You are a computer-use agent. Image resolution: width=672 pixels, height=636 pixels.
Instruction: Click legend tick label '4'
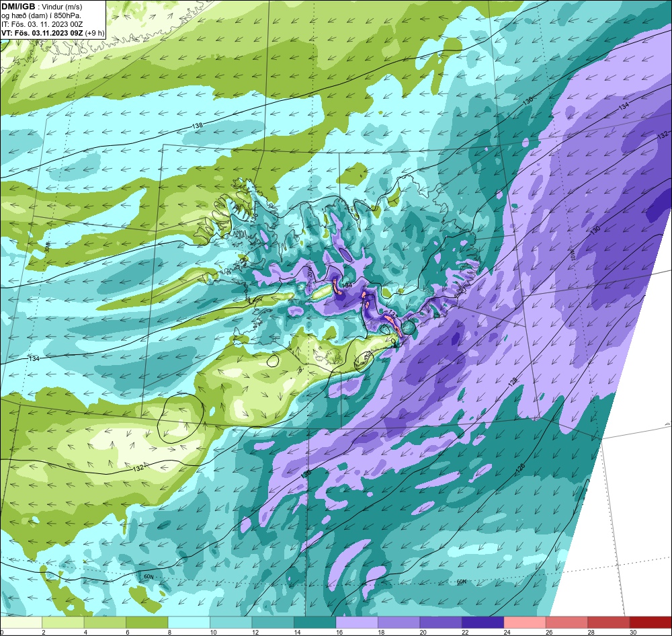[x=85, y=632]
